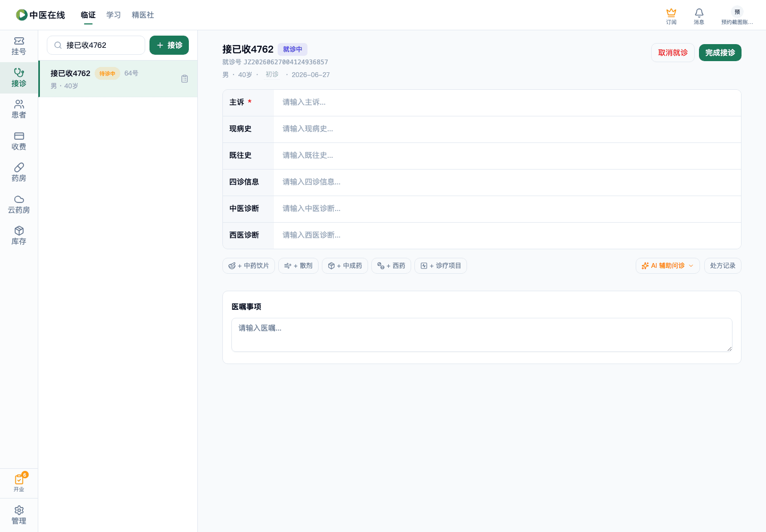Open the 库存 inventory sidebar item
Viewport: 766px width, 532px height.
pyautogui.click(x=19, y=236)
